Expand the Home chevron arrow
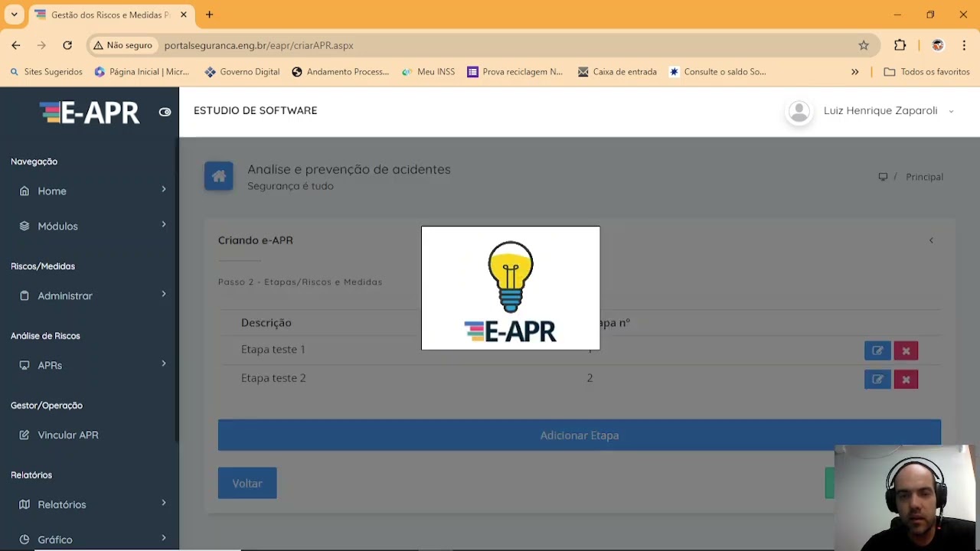The image size is (980, 551). coord(163,190)
